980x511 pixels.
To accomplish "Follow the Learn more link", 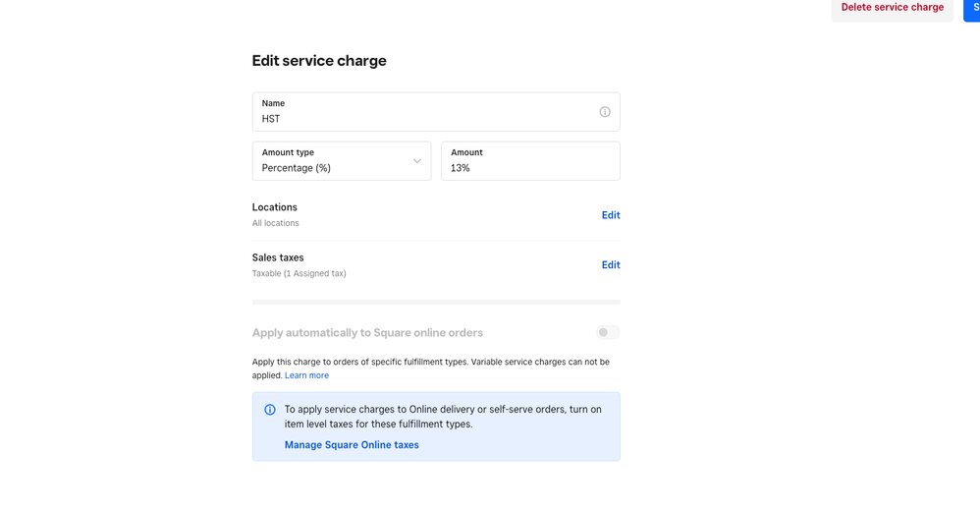I will (306, 375).
